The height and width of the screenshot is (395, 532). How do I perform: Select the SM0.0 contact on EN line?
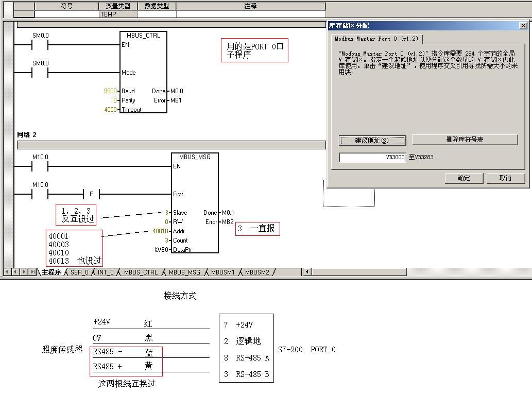[x=40, y=44]
